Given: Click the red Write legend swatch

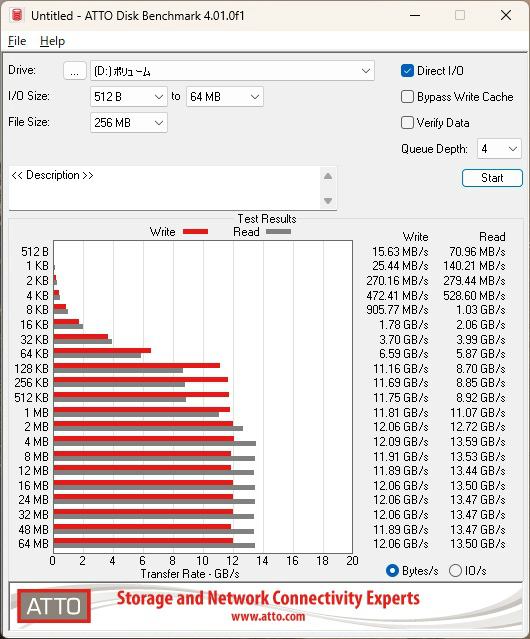Looking at the screenshot, I should (x=196, y=231).
